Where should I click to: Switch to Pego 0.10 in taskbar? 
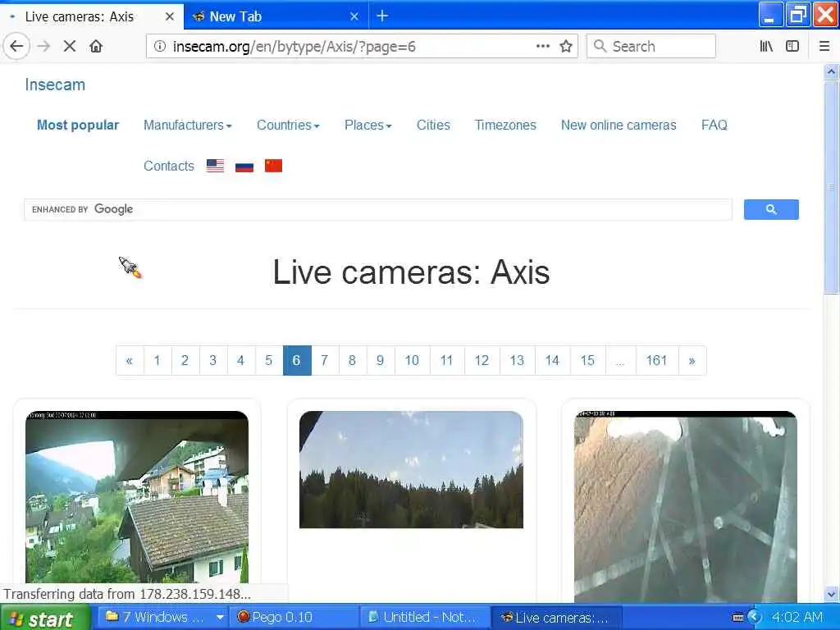(x=294, y=618)
